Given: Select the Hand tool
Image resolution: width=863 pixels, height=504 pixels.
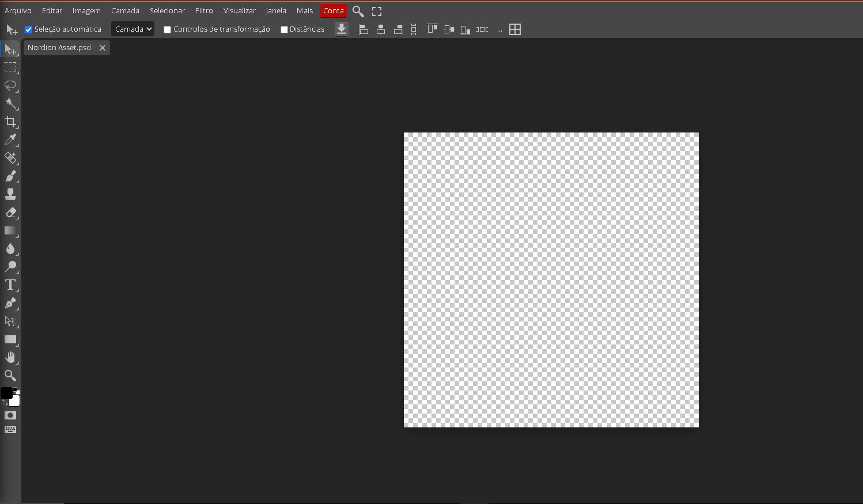Looking at the screenshot, I should point(10,358).
